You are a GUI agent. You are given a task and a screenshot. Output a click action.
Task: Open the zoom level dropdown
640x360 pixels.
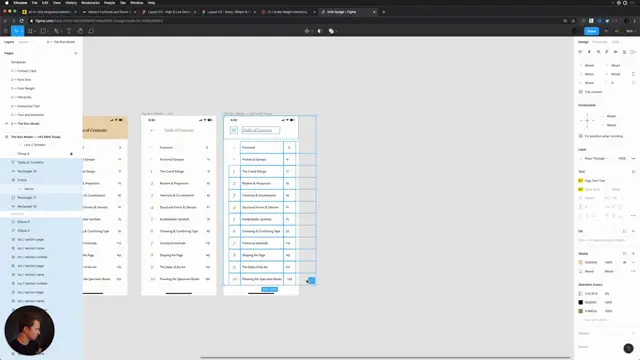click(x=630, y=31)
